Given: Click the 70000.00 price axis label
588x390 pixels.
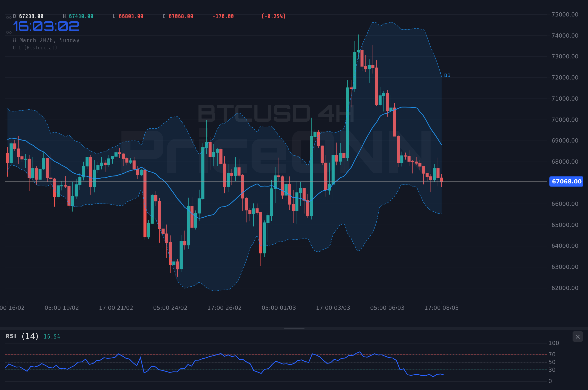Looking at the screenshot, I should pos(565,120).
